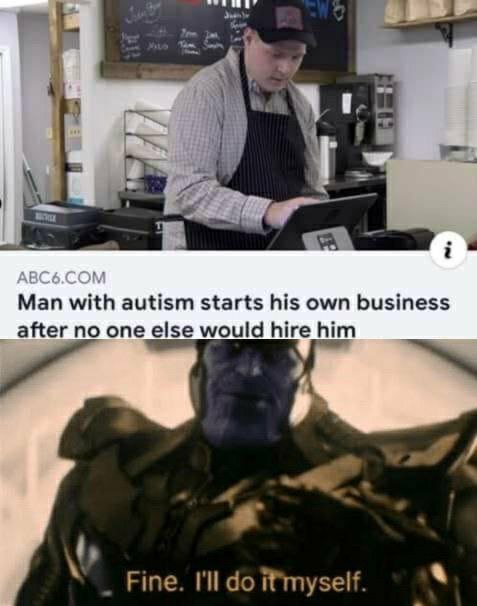
Task: Click the coffee brewing machine behind the man
Action: [358, 120]
